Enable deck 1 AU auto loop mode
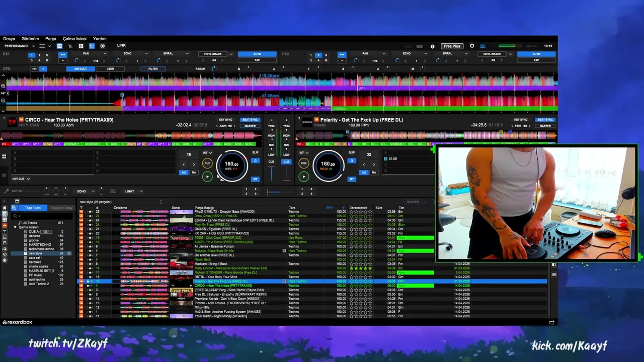This screenshot has height=362, width=644. tap(184, 172)
